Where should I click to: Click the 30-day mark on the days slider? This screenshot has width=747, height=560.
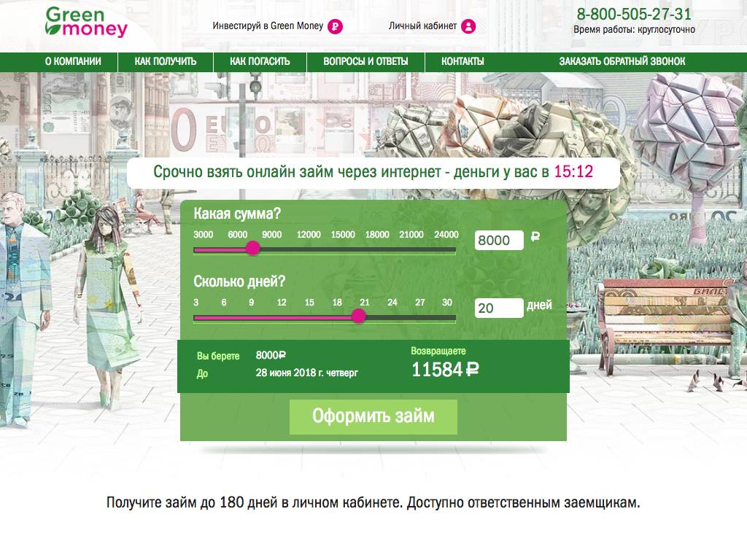pos(447,303)
